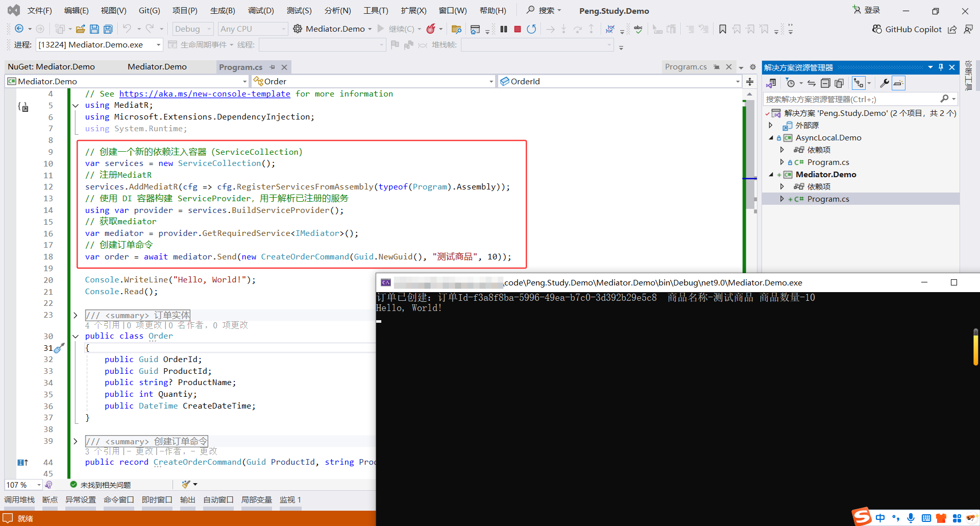Collapse the AsyncLocal.Demo project node
This screenshot has height=526, width=980.
(x=771, y=137)
